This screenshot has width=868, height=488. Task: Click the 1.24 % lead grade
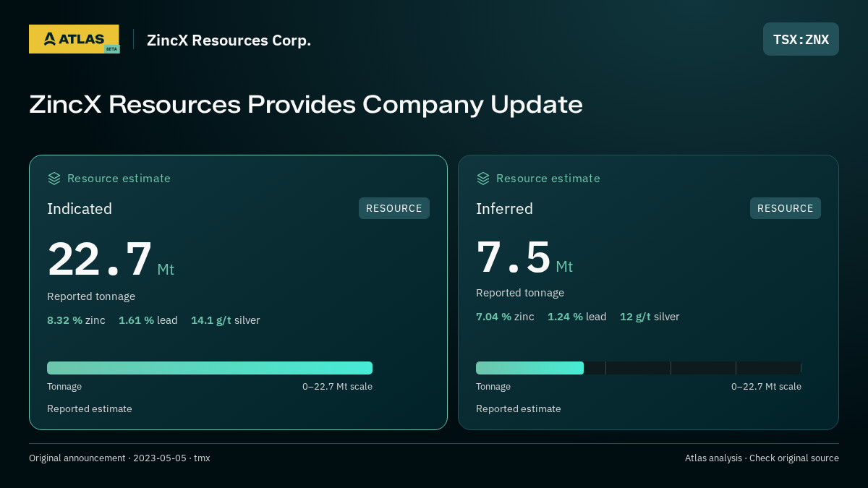tap(577, 316)
